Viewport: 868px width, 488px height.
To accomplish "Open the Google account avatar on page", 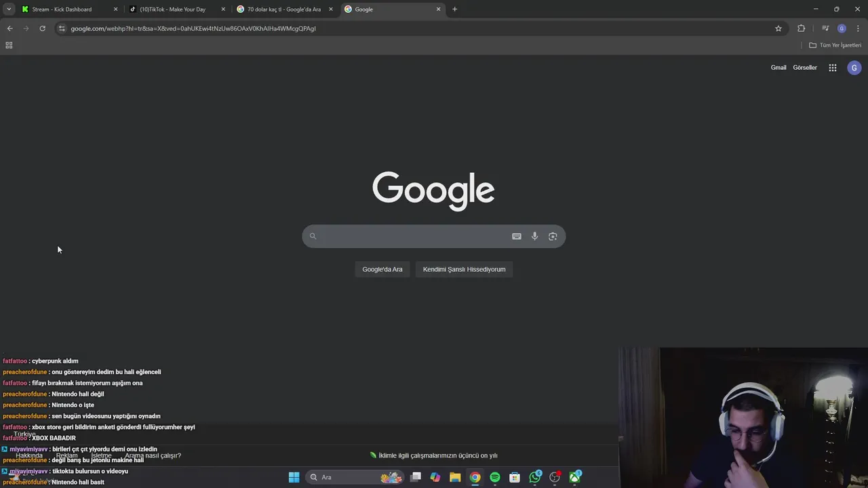I will [854, 68].
